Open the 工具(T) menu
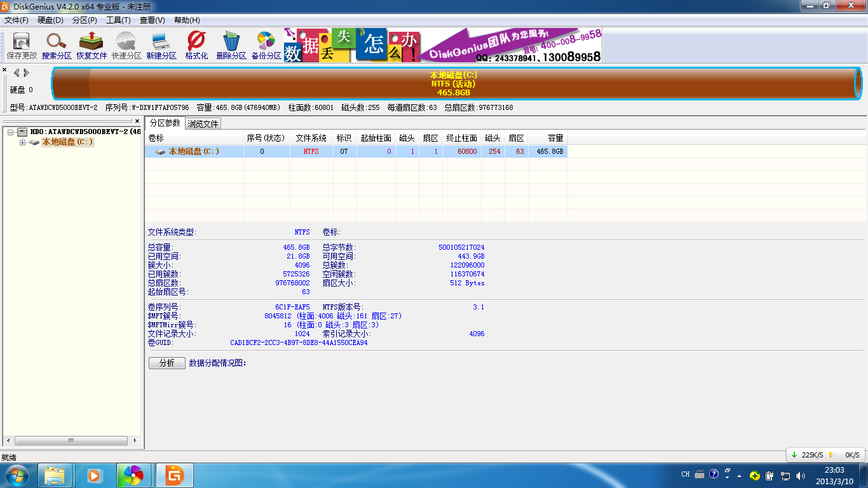 [118, 20]
